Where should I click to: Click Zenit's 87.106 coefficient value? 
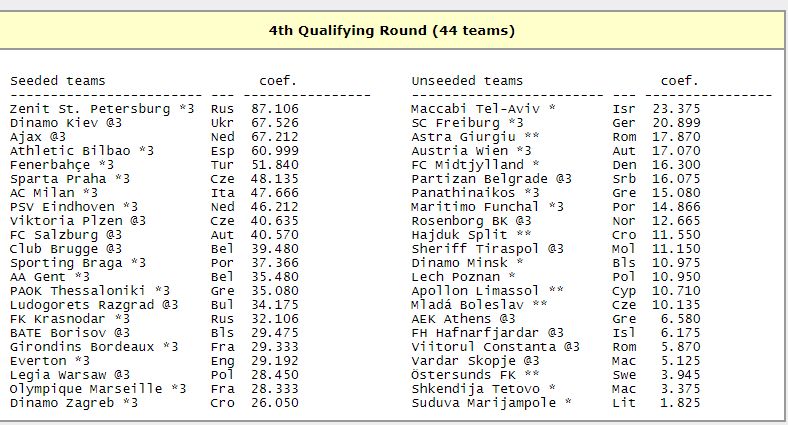click(275, 109)
